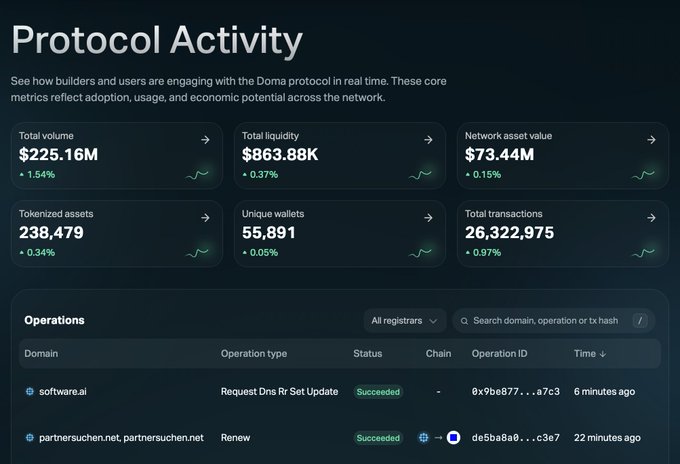The width and height of the screenshot is (680, 464).
Task: Click the Total volume card label
Action: [x=46, y=136]
